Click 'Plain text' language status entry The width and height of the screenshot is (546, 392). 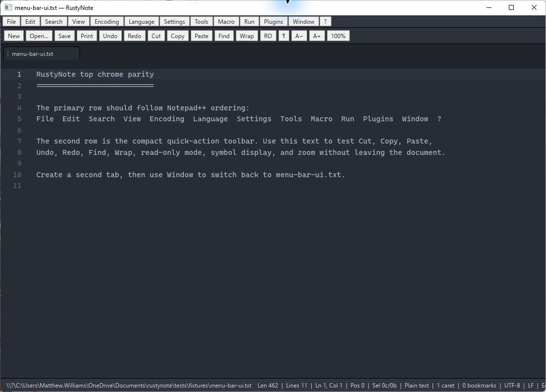[417, 386]
